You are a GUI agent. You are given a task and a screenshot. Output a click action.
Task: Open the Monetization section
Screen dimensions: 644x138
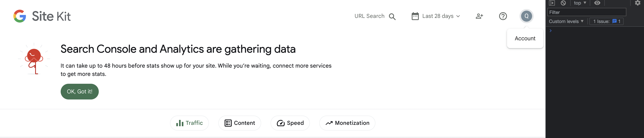(x=347, y=123)
